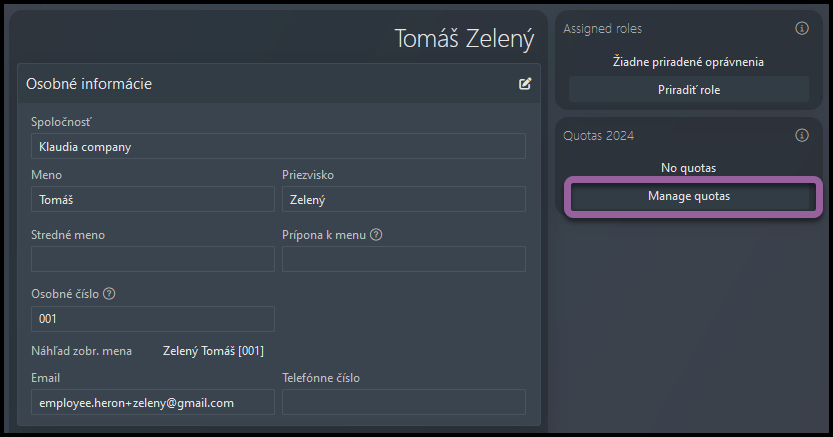Click the Žiadne priradené oprávnenia text
The height and width of the screenshot is (437, 833).
(688, 62)
